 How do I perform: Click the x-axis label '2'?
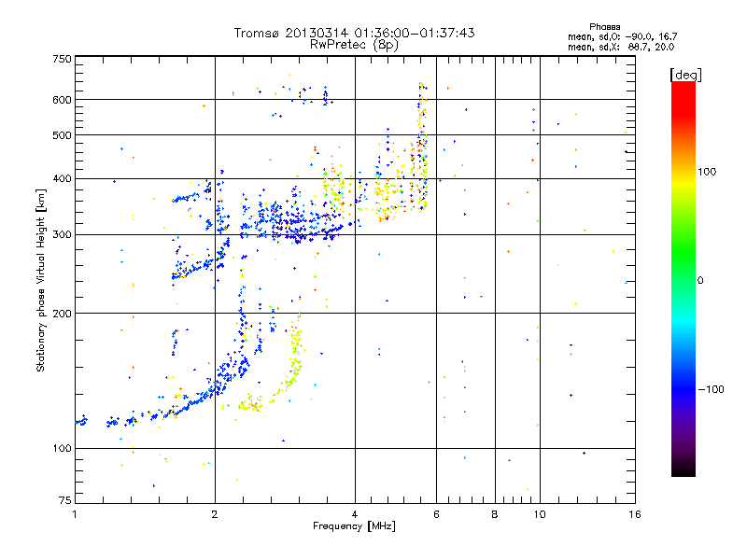click(x=215, y=514)
